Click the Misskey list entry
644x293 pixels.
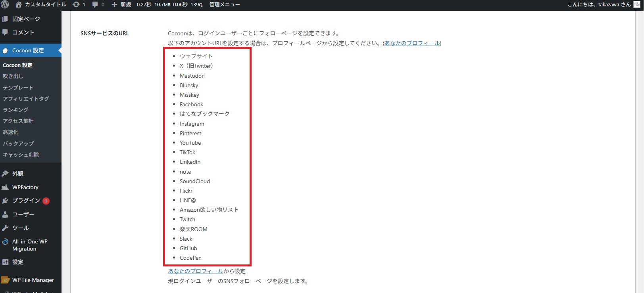pyautogui.click(x=189, y=95)
